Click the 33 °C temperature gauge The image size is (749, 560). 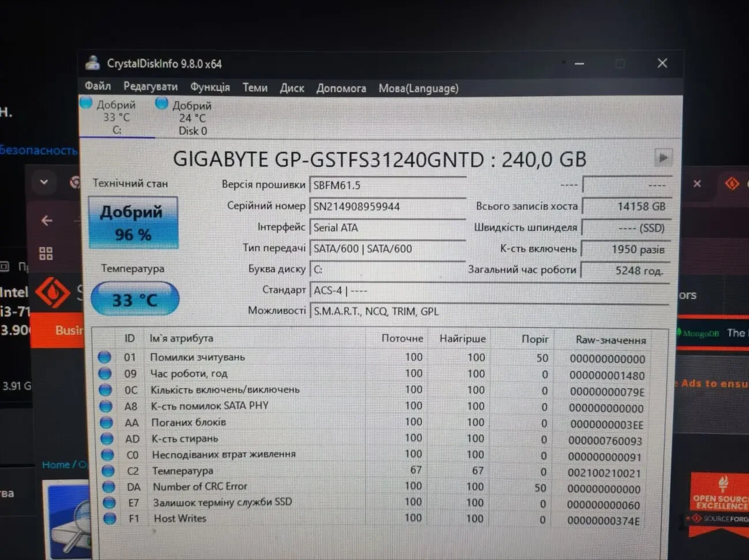point(135,298)
